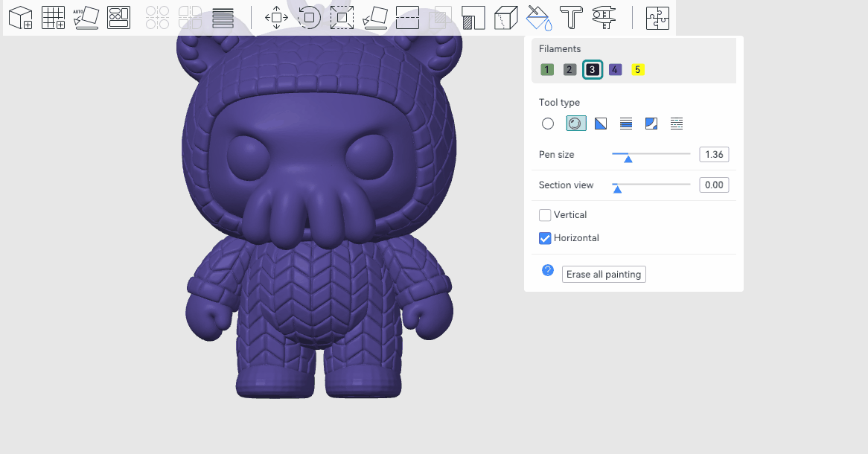
Task: Open the Cut tool
Action: tap(407, 18)
